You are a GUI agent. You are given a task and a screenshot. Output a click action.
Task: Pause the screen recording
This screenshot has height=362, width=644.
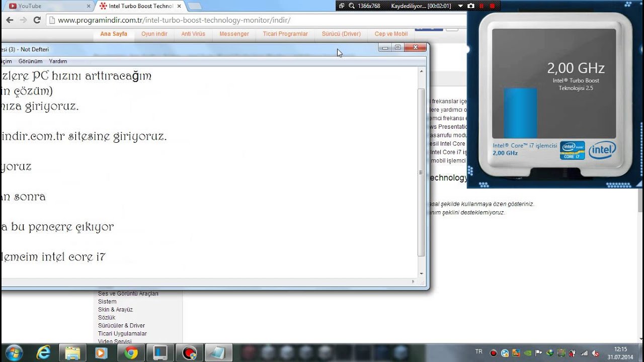(x=481, y=6)
